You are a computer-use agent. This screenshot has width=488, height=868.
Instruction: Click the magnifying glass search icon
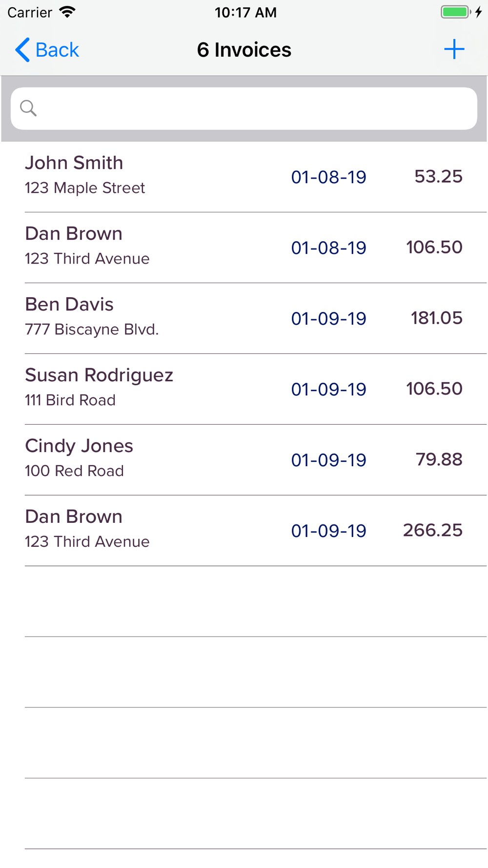click(x=28, y=108)
